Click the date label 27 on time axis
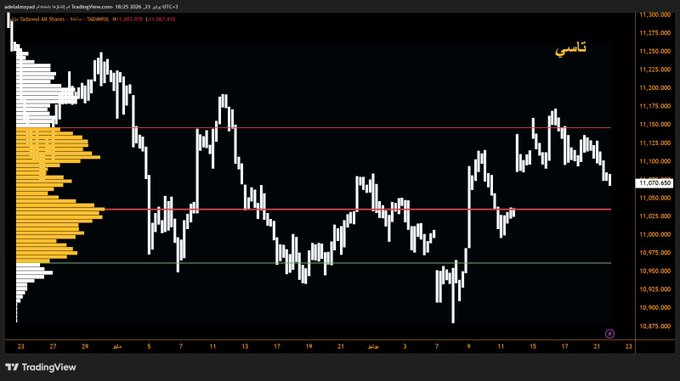 tap(53, 346)
